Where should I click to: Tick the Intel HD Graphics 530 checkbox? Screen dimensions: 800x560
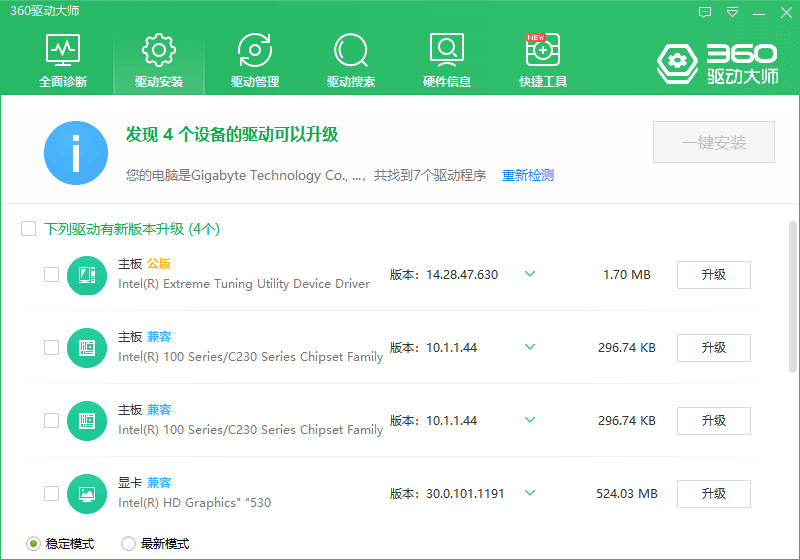(52, 493)
